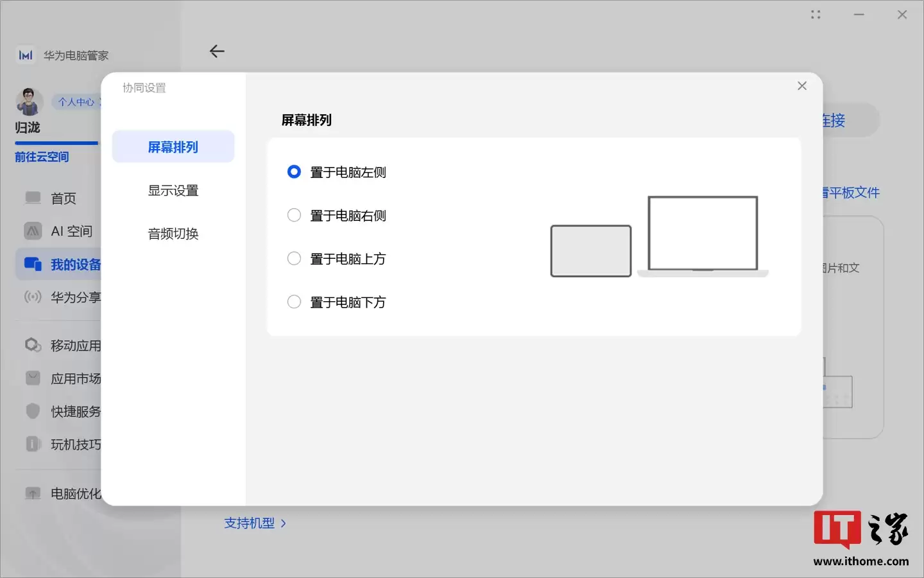Open the AI空间 sidebar icon
This screenshot has height=578, width=924.
coord(32,231)
